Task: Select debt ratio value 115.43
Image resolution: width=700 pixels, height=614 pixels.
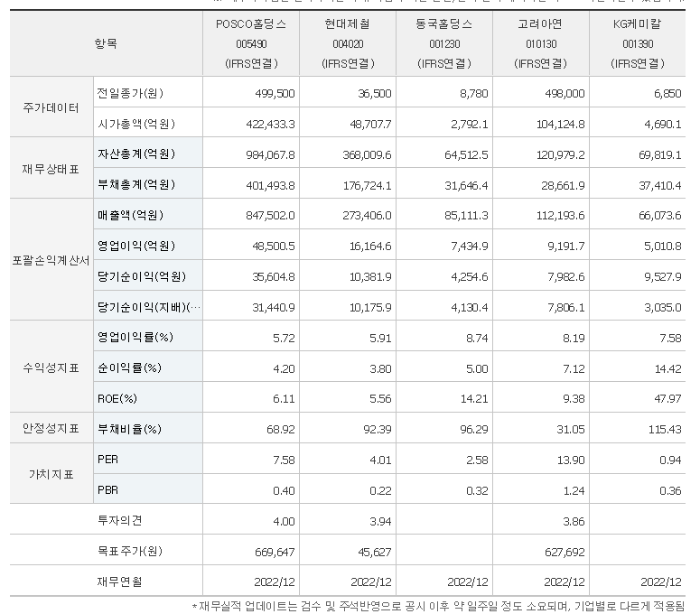Action: coord(665,429)
